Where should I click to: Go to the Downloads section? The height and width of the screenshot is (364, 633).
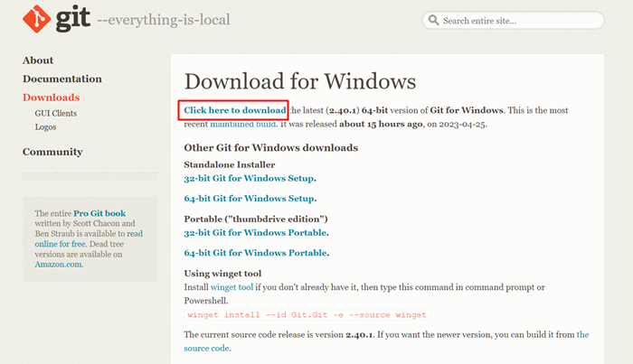pyautogui.click(x=52, y=98)
